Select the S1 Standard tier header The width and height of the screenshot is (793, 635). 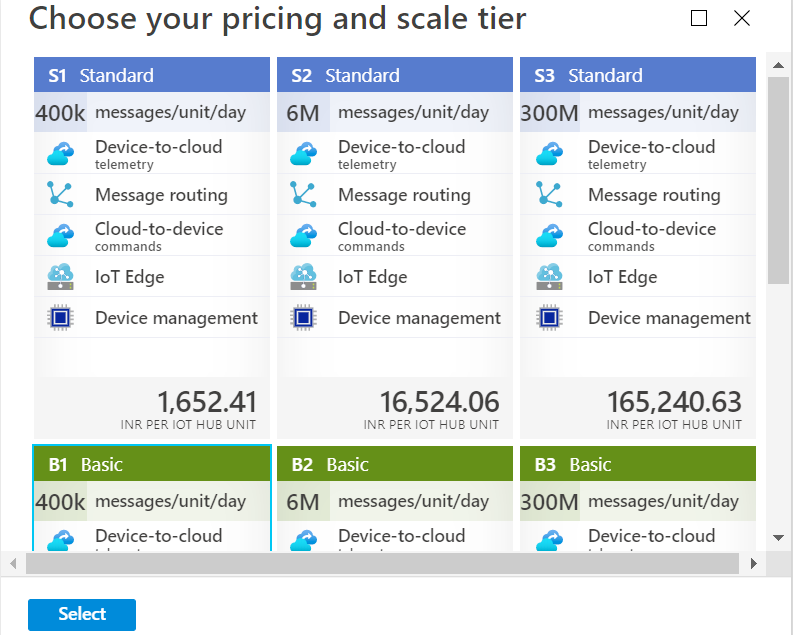point(152,75)
